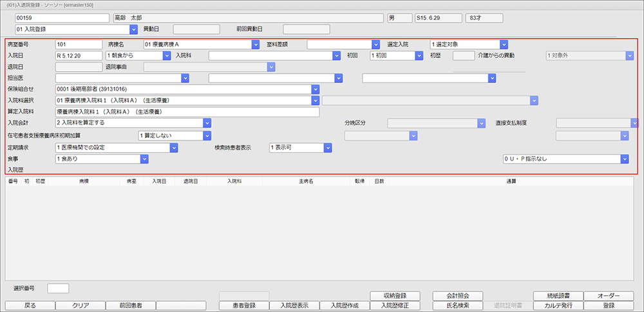Expand the 食事 dropdown
This screenshot has height=312, width=644.
[144, 159]
